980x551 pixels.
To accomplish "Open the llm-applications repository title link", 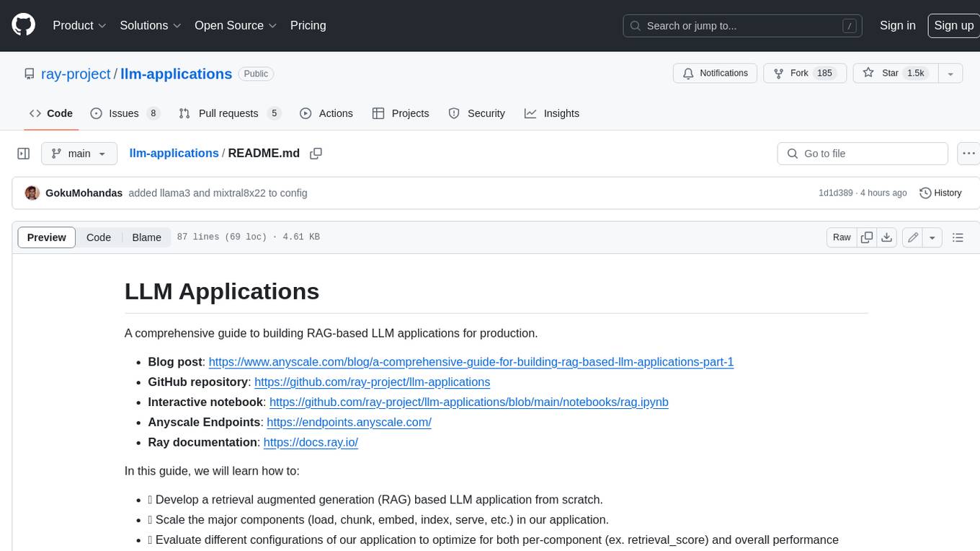I will 176,74.
